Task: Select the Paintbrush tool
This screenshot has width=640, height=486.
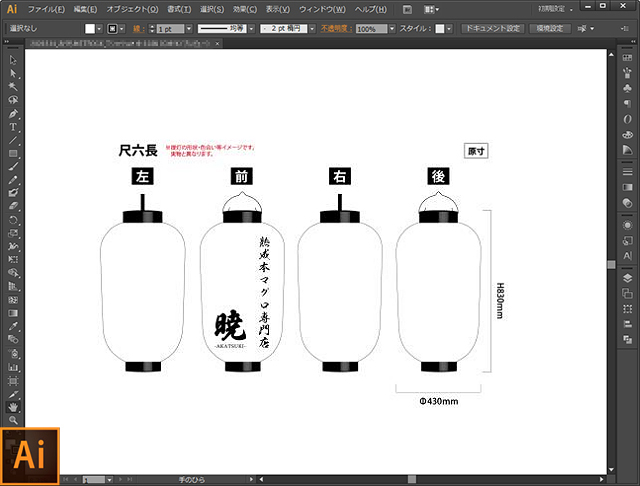Action: [x=13, y=167]
